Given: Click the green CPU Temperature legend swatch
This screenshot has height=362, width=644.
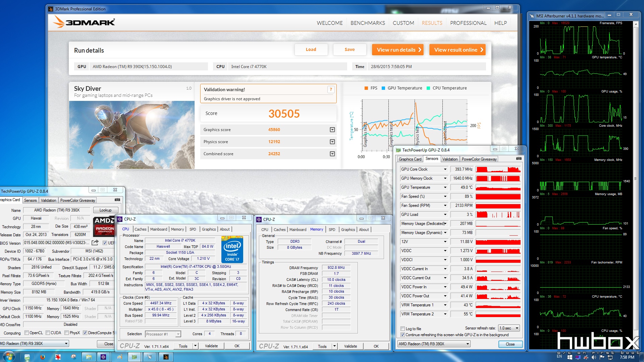Looking at the screenshot, I should tap(428, 88).
